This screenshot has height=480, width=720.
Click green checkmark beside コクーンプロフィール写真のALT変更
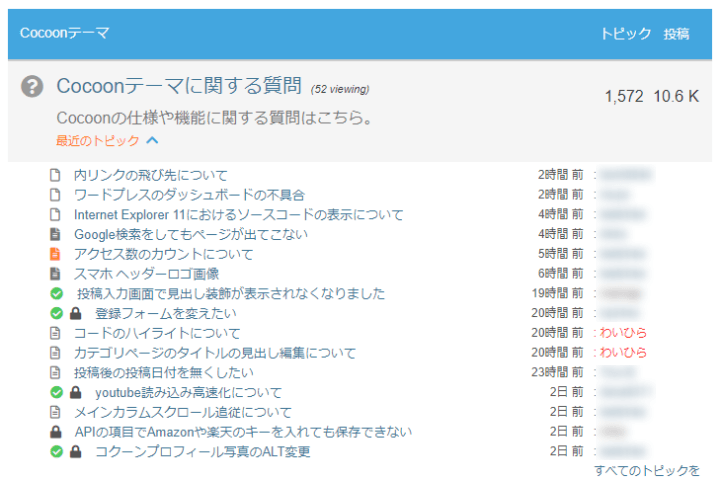[x=56, y=452]
